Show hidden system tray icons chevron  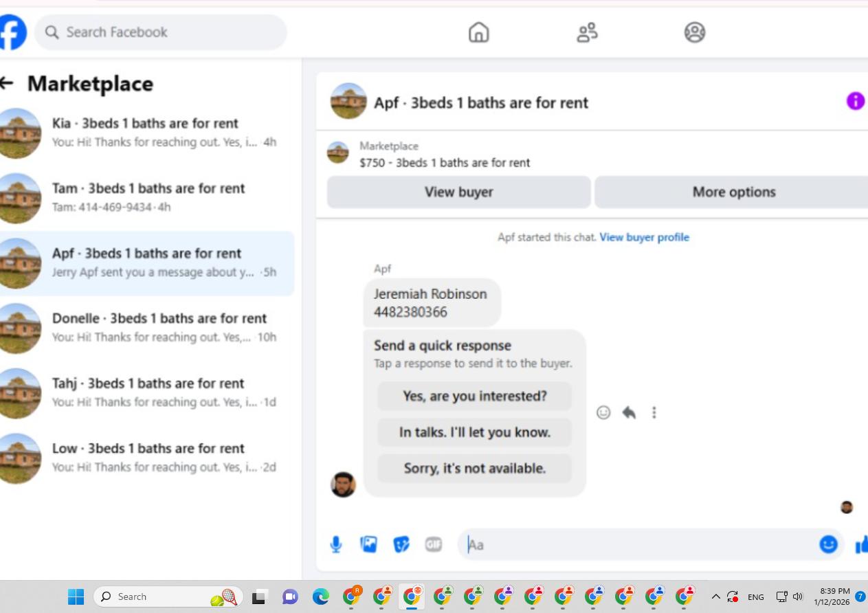[x=715, y=597]
